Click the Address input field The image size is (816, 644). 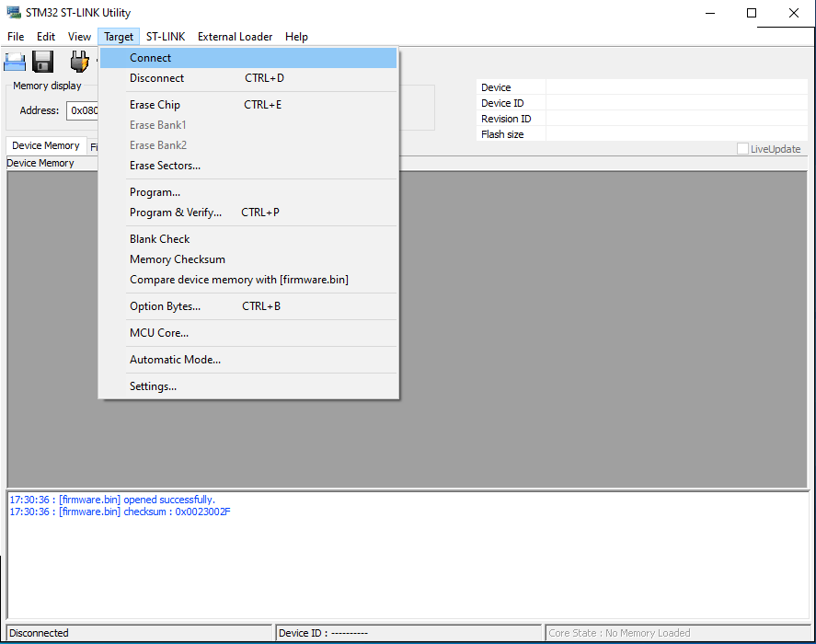[84, 110]
